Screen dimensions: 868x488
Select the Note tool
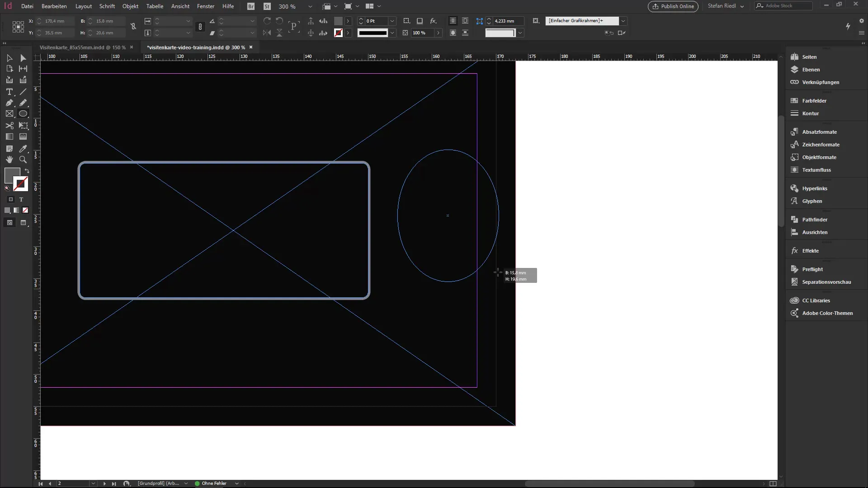tap(9, 149)
